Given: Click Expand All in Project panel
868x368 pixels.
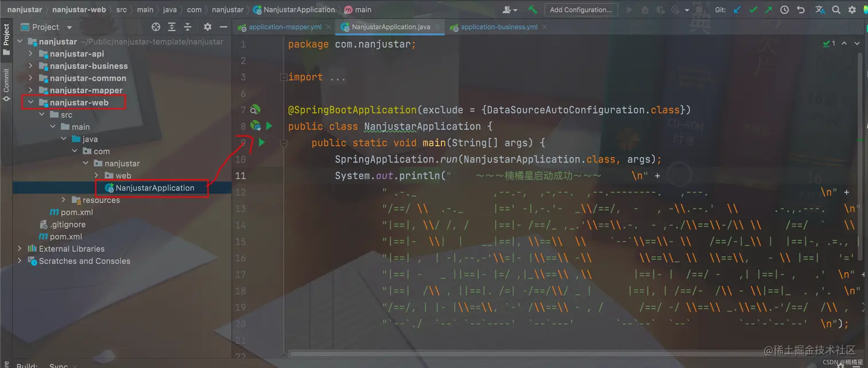Looking at the screenshot, I should click(x=172, y=27).
